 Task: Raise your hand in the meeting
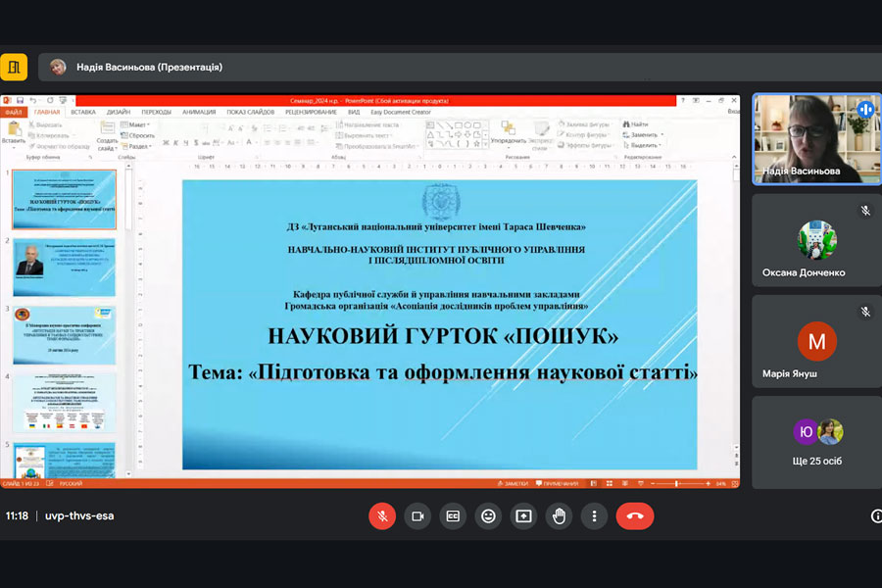559,515
